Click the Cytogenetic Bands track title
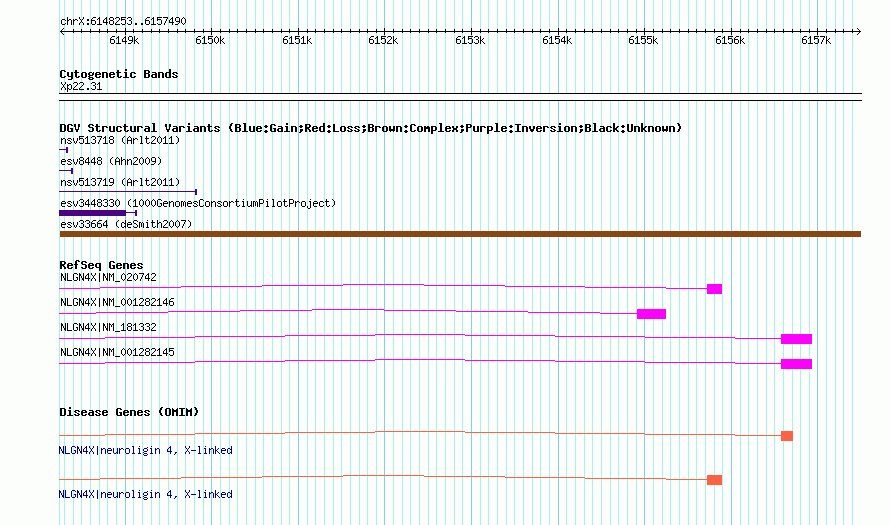Viewport: 890px width, 525px height. click(119, 74)
